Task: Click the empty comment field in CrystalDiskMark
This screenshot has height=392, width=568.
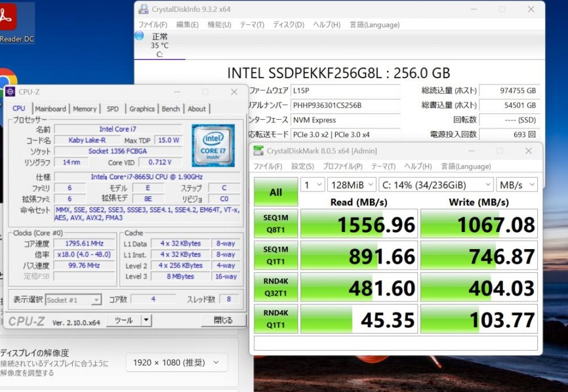Action: click(x=395, y=343)
